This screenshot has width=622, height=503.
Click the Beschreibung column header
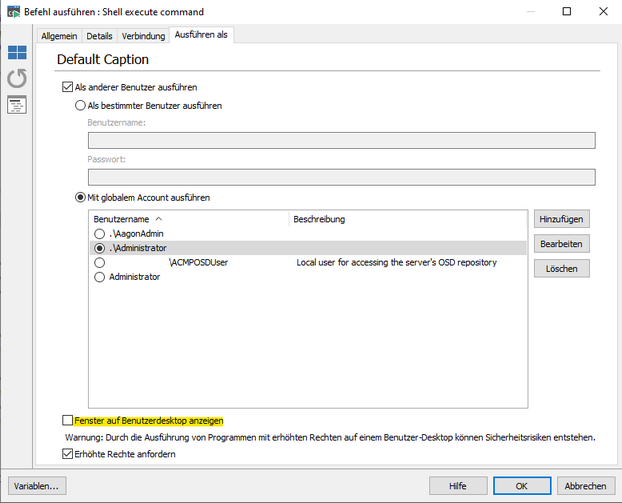(319, 218)
